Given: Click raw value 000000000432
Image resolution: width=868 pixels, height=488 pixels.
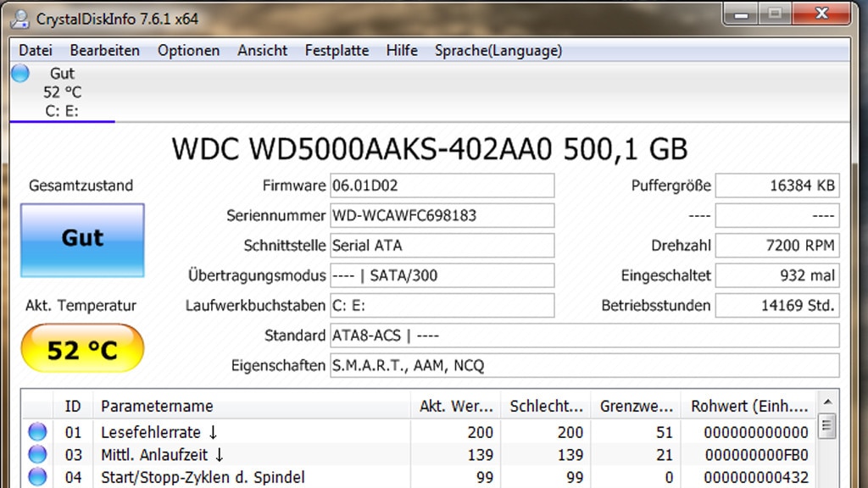Looking at the screenshot, I should [756, 477].
